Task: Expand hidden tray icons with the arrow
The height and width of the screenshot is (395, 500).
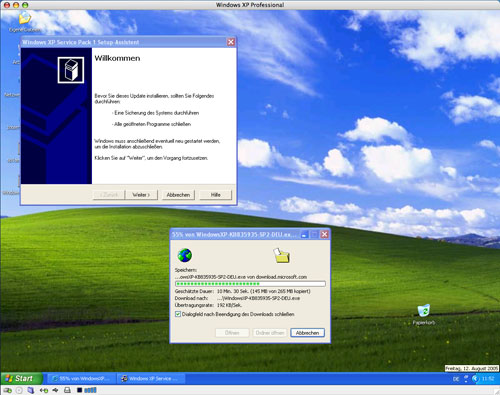Action: pos(475,379)
